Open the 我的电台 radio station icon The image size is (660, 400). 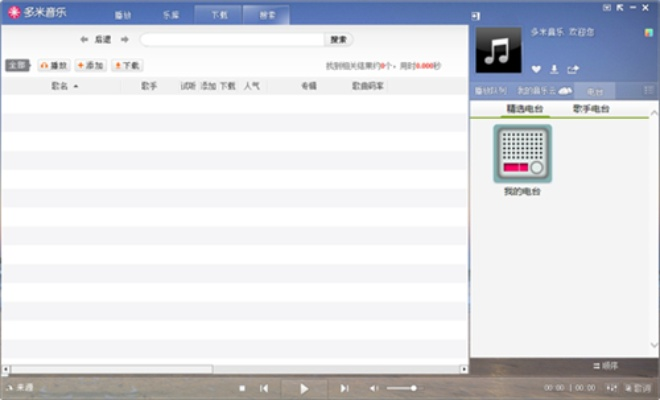(522, 155)
